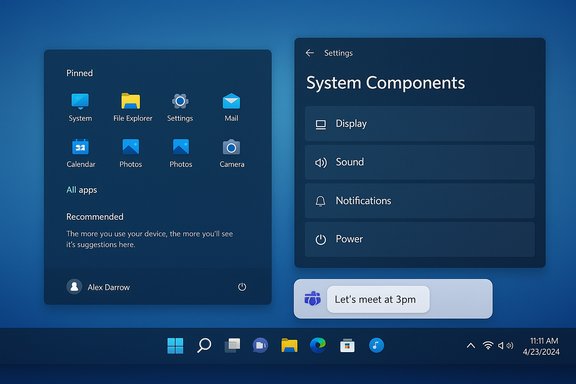Image resolution: width=576 pixels, height=384 pixels.
Task: Click the System Components heading
Action: (x=385, y=83)
